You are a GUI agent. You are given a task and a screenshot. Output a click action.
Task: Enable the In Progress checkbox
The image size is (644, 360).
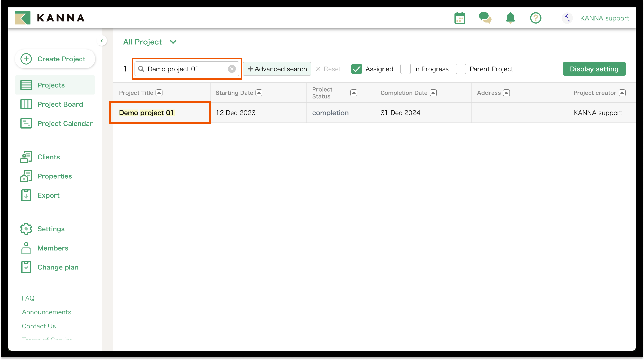[x=405, y=69]
